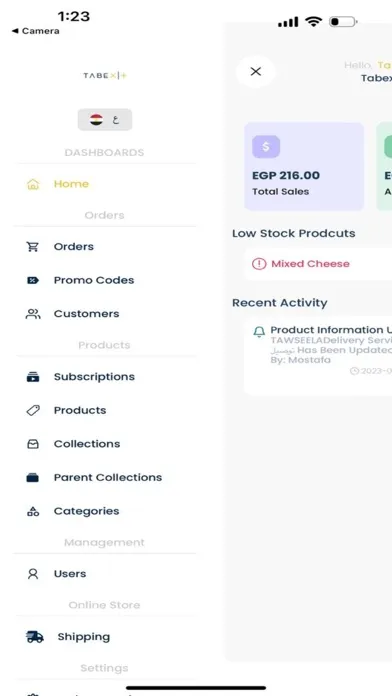Click the Promo Codes ticket icon

pos(33,280)
